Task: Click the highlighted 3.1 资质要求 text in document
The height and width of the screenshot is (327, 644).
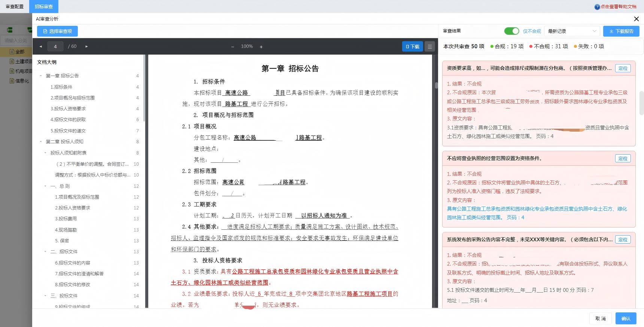Action: 285,277
